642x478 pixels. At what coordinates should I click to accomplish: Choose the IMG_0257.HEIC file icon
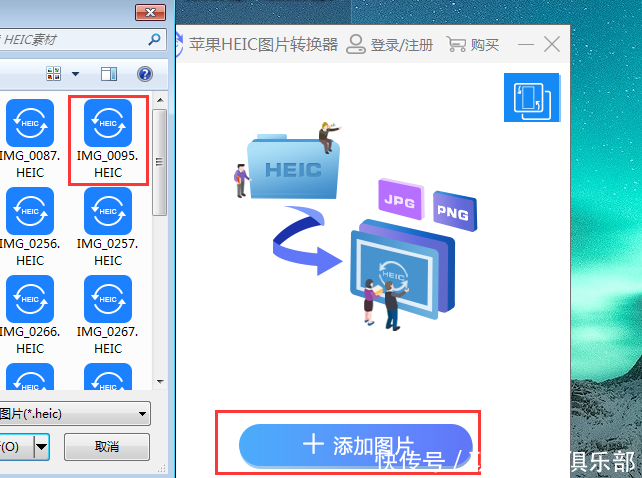point(108,211)
